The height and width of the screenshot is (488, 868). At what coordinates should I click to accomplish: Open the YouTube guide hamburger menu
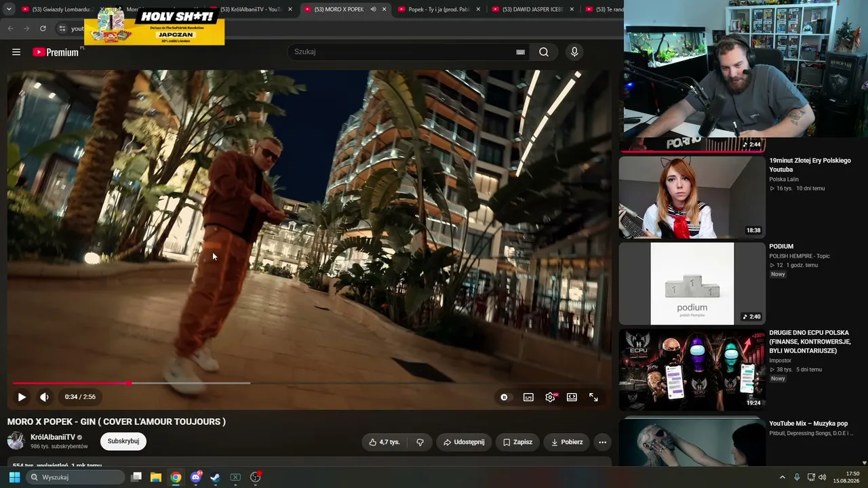coord(16,52)
